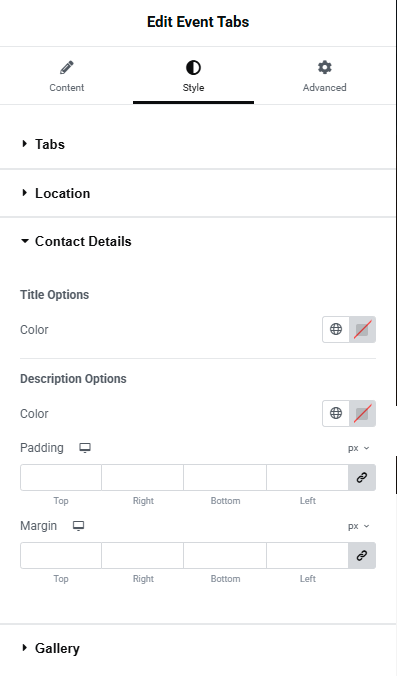Viewport: 397px width, 676px height.
Task: Click the Margin Bottom input field
Action: pyautogui.click(x=225, y=556)
